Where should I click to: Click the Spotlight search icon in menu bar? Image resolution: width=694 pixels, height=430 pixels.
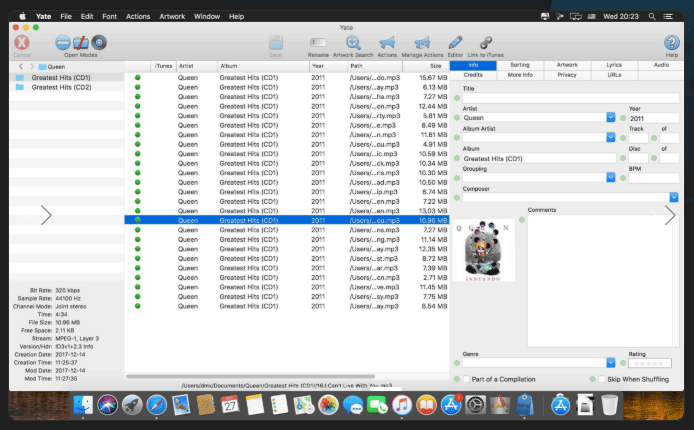[x=652, y=16]
